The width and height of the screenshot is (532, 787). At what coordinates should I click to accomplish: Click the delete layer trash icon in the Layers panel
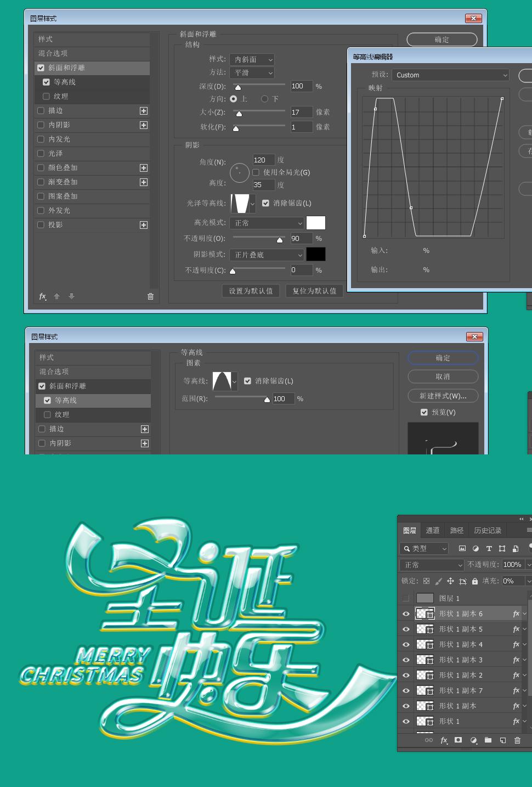(517, 740)
